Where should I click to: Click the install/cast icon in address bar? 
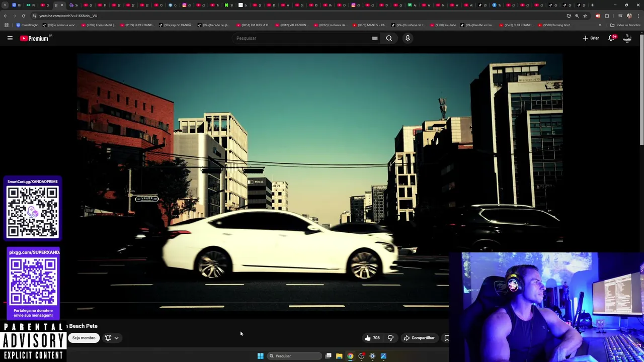569,16
